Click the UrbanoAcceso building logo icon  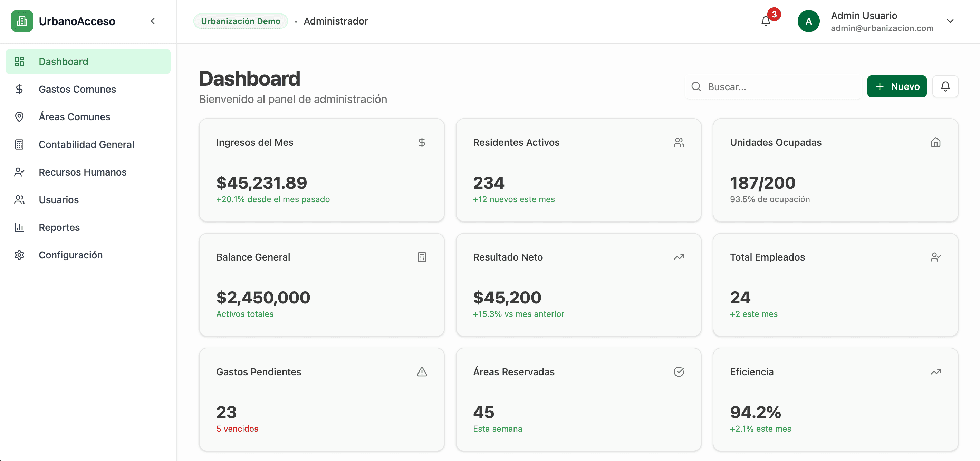click(22, 21)
